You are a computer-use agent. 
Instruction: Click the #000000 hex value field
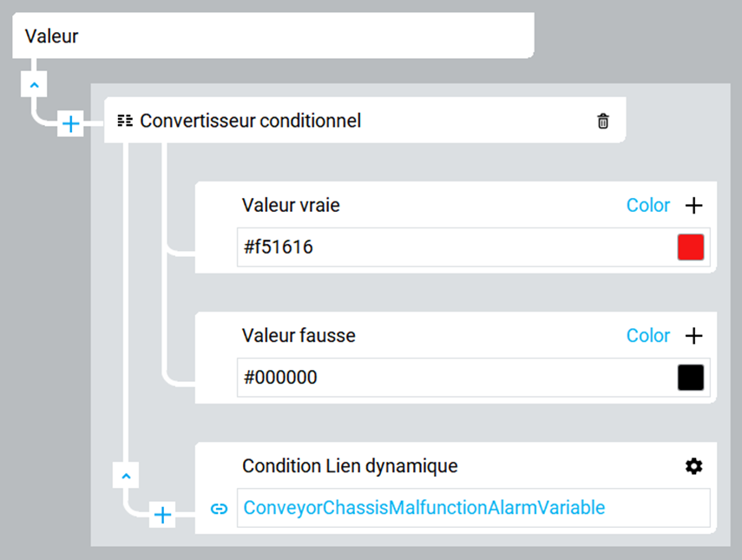click(451, 378)
